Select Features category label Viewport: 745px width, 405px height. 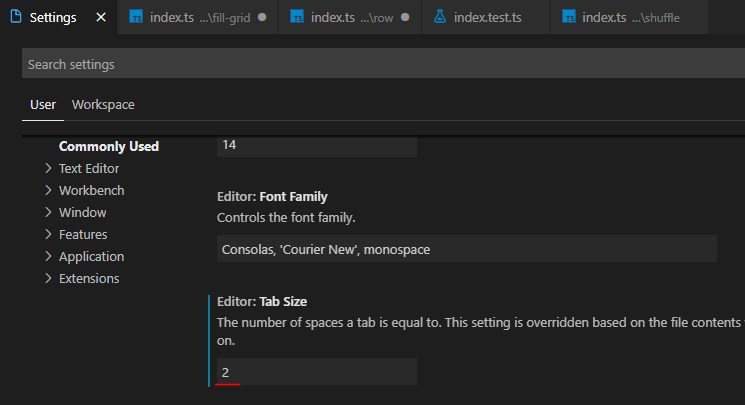click(83, 234)
